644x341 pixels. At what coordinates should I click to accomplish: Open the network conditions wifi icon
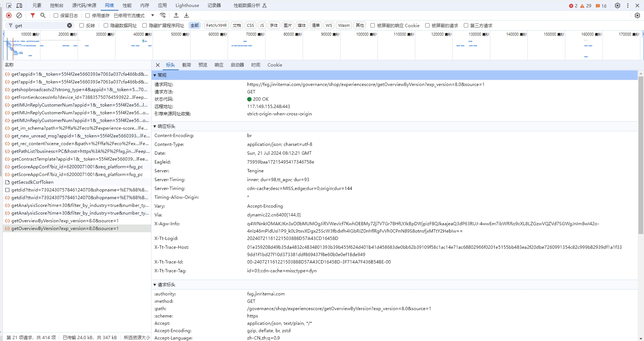[x=163, y=15]
